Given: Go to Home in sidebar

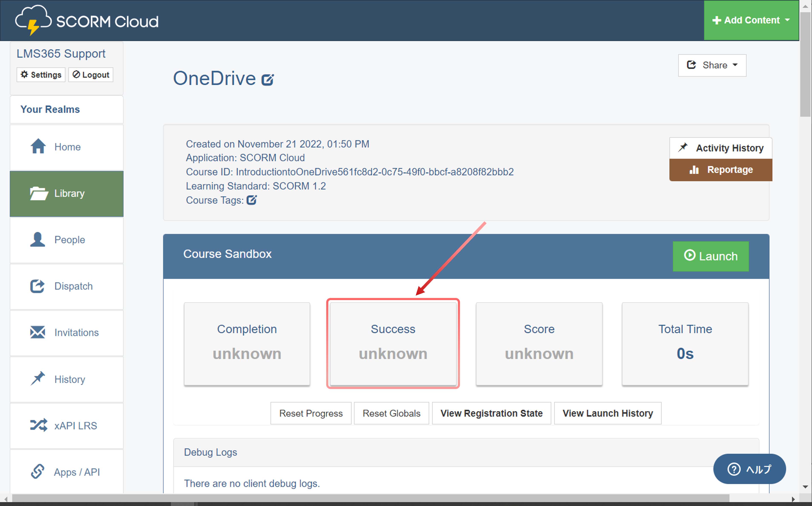Looking at the screenshot, I should point(68,147).
